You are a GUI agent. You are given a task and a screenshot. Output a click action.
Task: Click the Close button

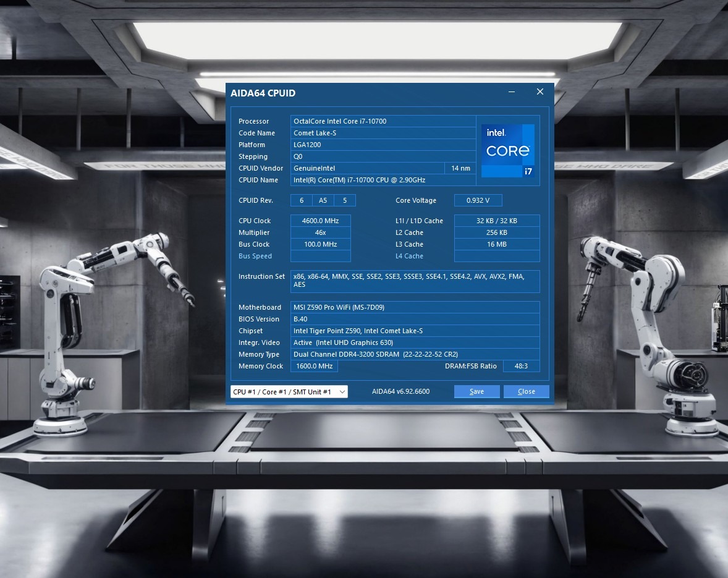527,391
